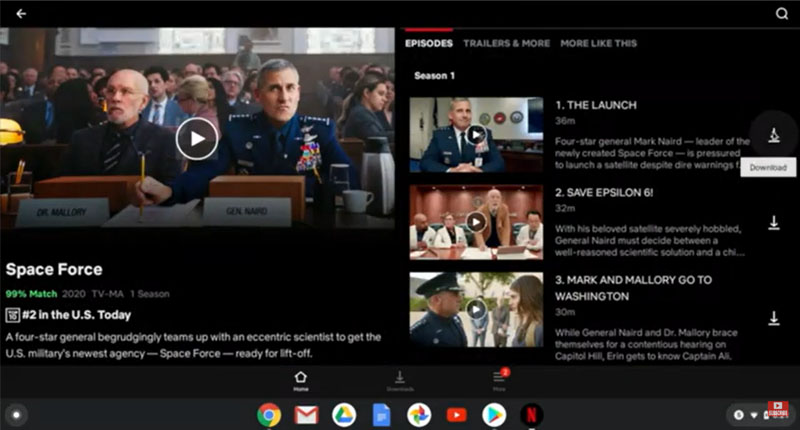Click the 99% Match label
Screen dimensions: 800x430
point(31,294)
